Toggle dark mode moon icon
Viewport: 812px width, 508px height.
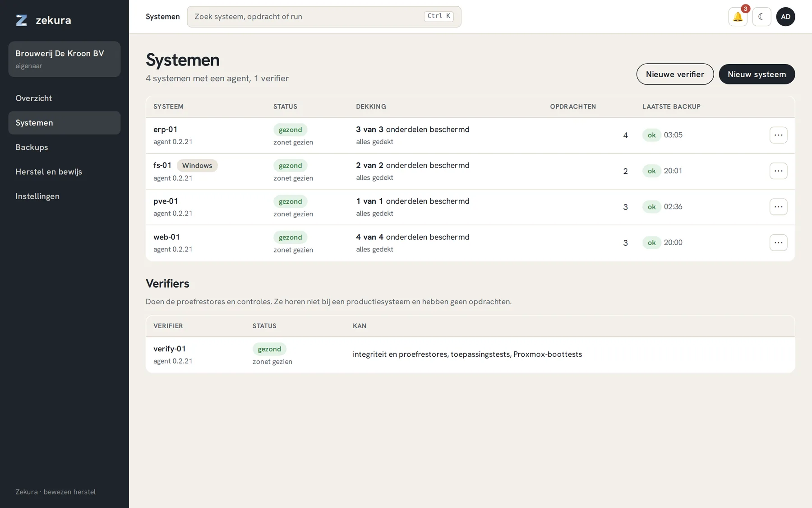(x=761, y=17)
